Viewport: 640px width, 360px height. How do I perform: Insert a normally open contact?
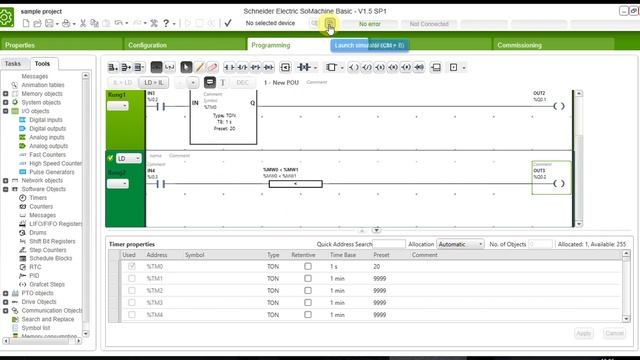pyautogui.click(x=229, y=67)
